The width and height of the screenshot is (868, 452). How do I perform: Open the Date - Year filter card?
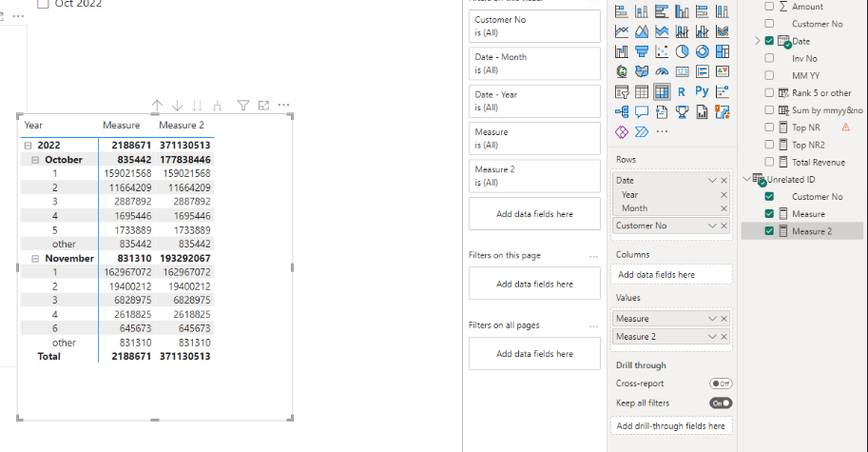(534, 101)
